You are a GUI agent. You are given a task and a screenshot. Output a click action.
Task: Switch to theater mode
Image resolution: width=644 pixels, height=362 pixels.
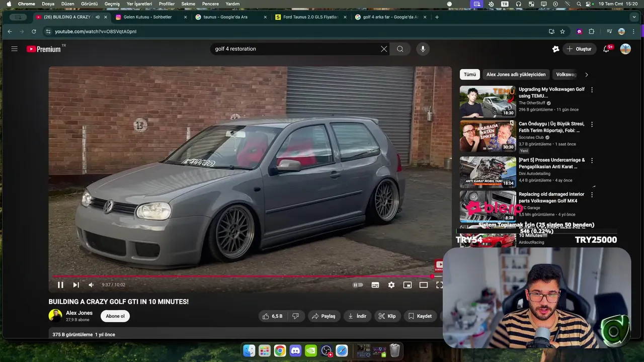(424, 285)
